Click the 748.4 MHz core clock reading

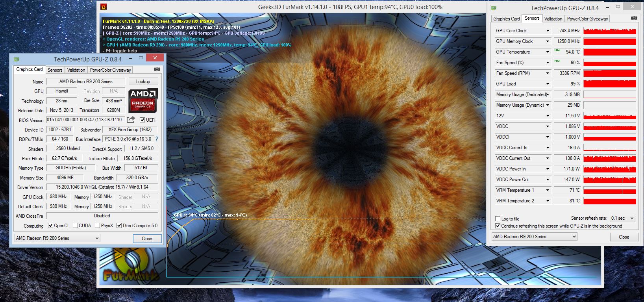[568, 31]
